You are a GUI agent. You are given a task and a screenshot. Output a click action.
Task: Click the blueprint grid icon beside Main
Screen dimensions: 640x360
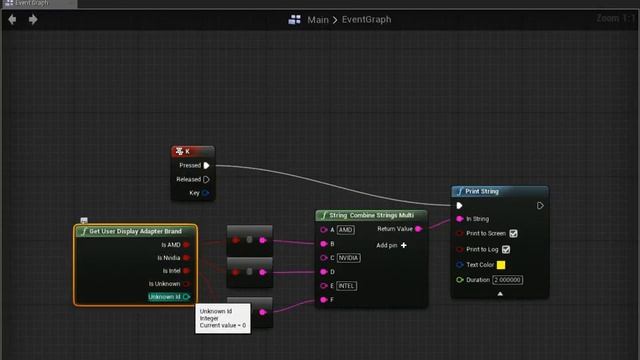point(294,20)
